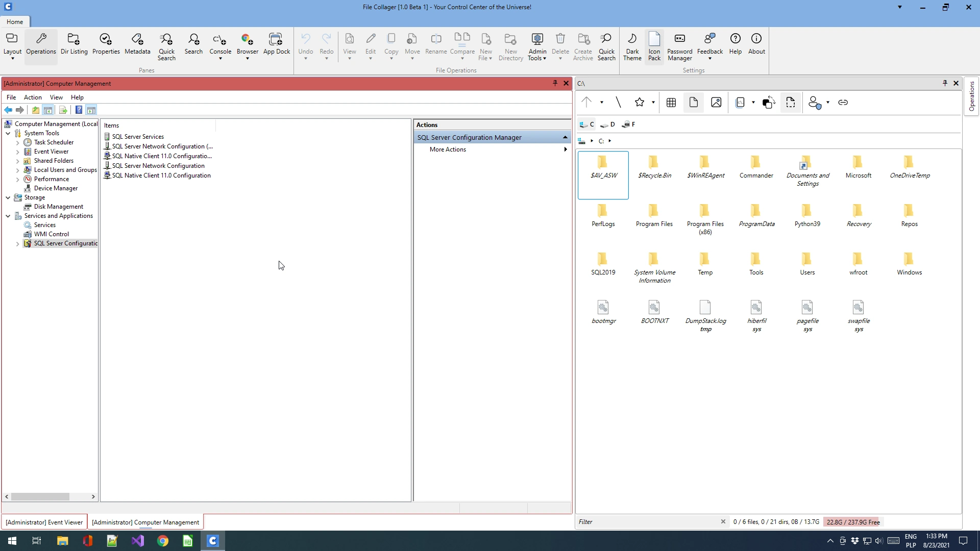Toggle the Icon Pack setting
Viewport: 980px width, 551px height.
coord(654,46)
